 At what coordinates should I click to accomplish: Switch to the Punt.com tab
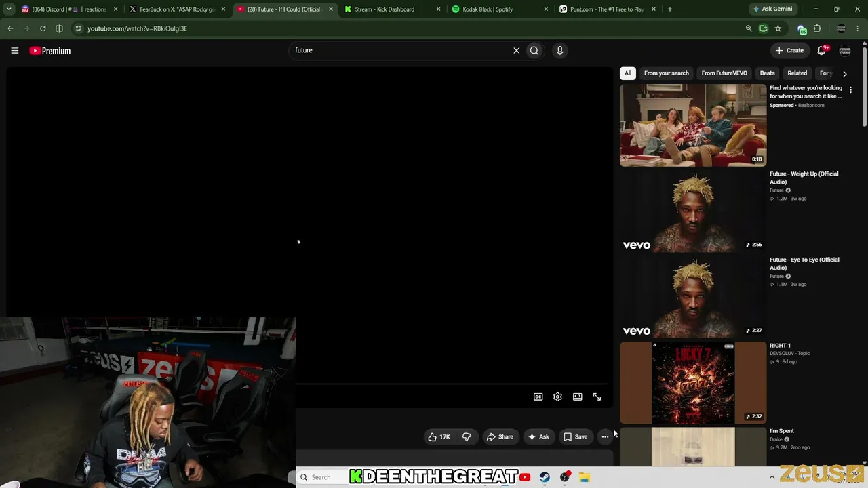pyautogui.click(x=607, y=9)
